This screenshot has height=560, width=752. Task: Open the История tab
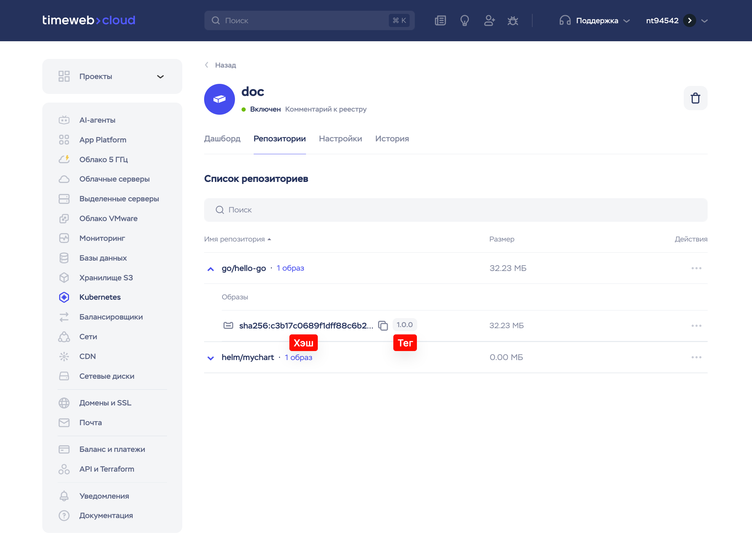tap(392, 139)
